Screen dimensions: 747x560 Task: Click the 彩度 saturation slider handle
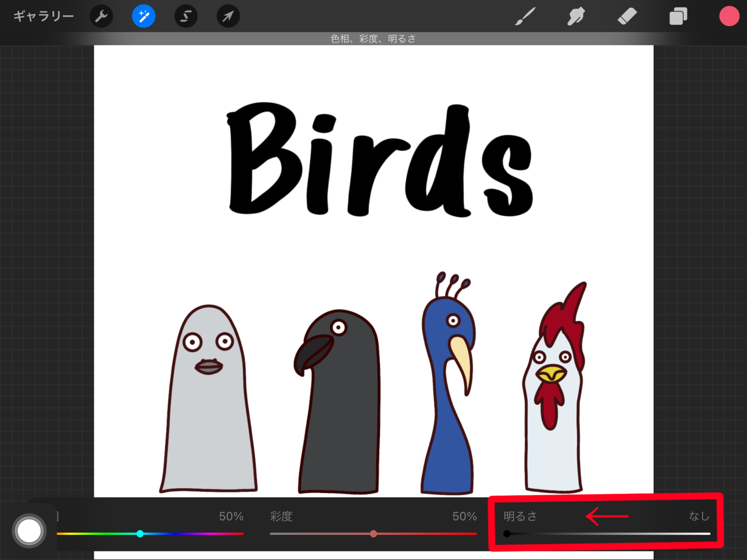click(x=373, y=533)
